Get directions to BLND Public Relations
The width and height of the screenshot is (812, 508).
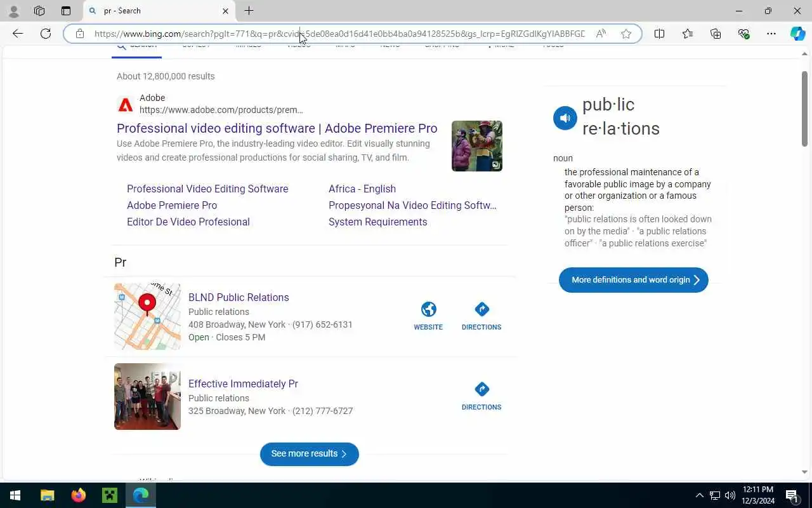point(481,316)
